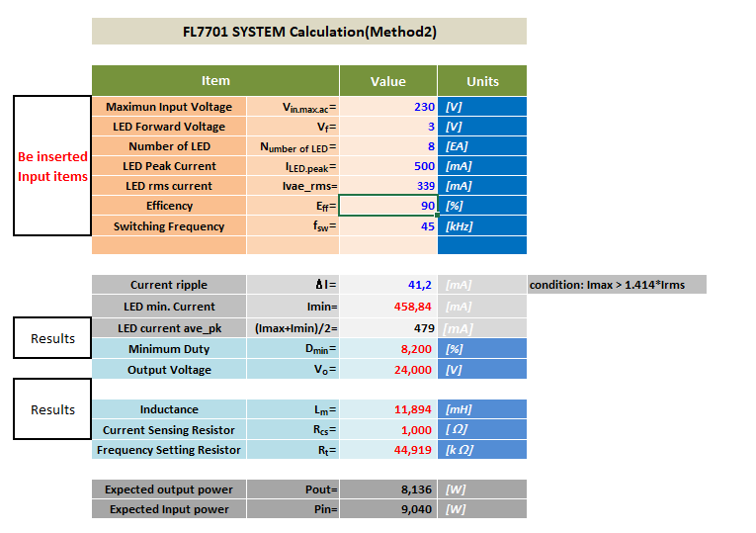Select the lower Results box beside Inductance
This screenshot has width=756, height=533.
[52, 409]
